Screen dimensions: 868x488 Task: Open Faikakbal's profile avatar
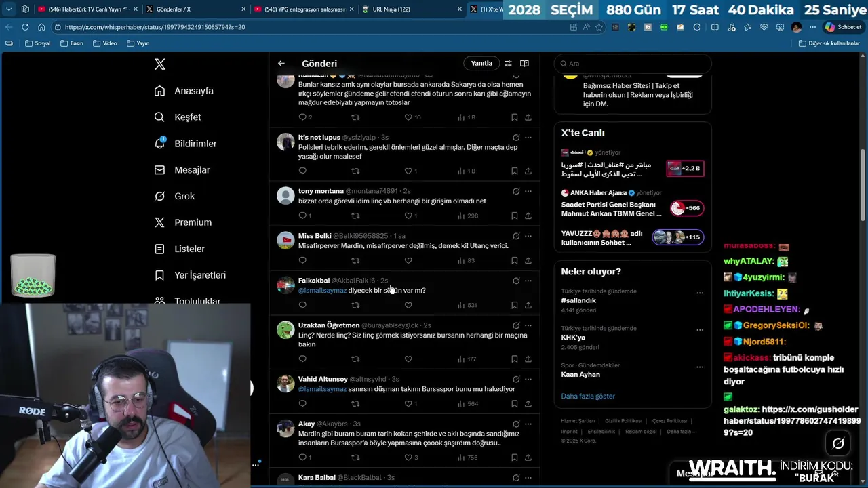(285, 285)
